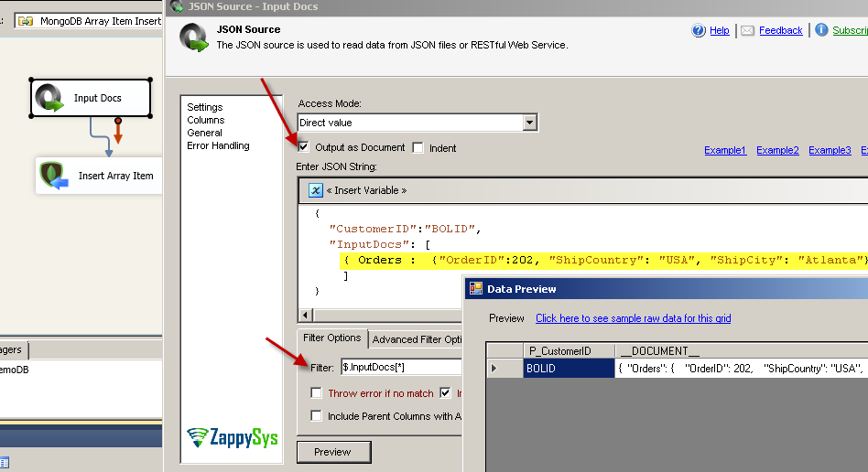868x472 pixels.
Task: Click the JSON Source header logo icon
Action: pyautogui.click(x=194, y=38)
